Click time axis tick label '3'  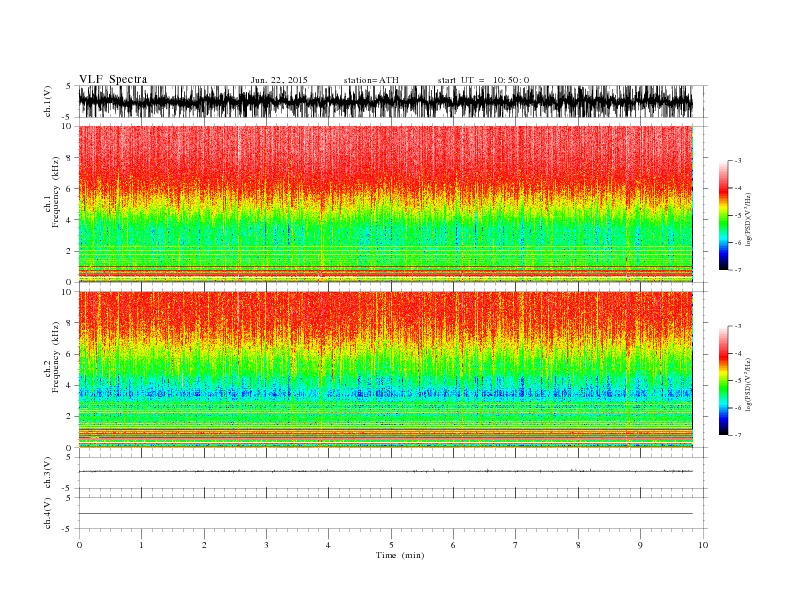[266, 545]
